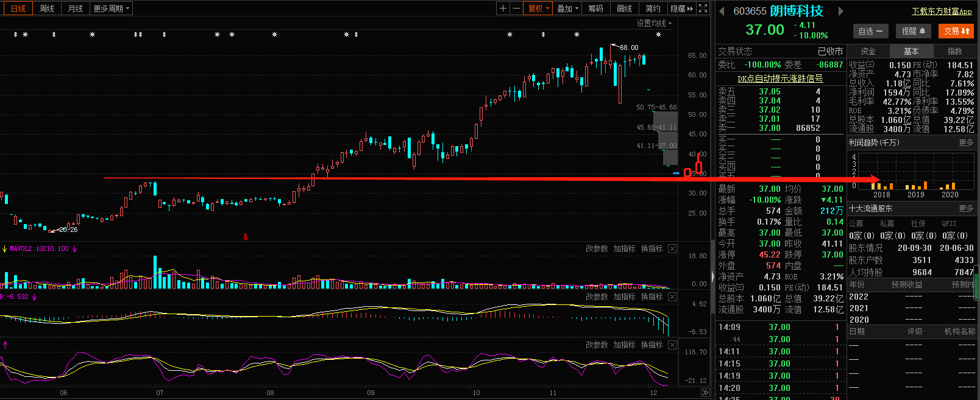Toggle 隐藏 to hide side panel

tap(681, 9)
